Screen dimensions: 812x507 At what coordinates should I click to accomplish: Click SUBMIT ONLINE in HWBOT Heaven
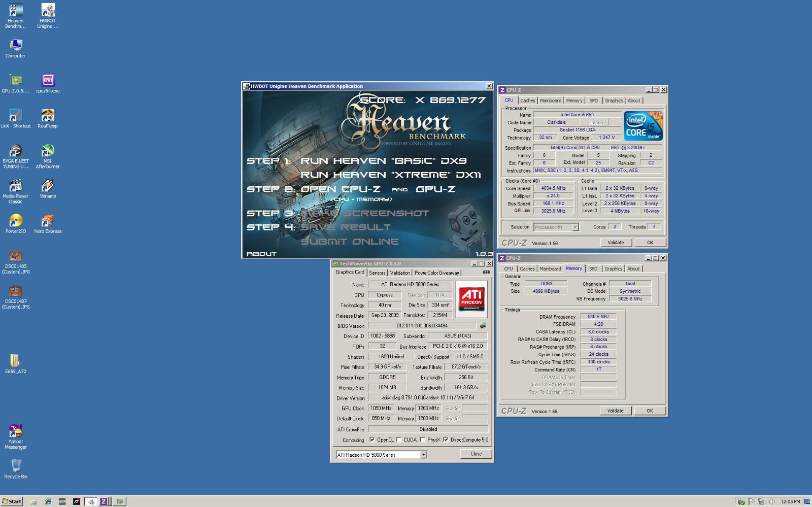[350, 242]
